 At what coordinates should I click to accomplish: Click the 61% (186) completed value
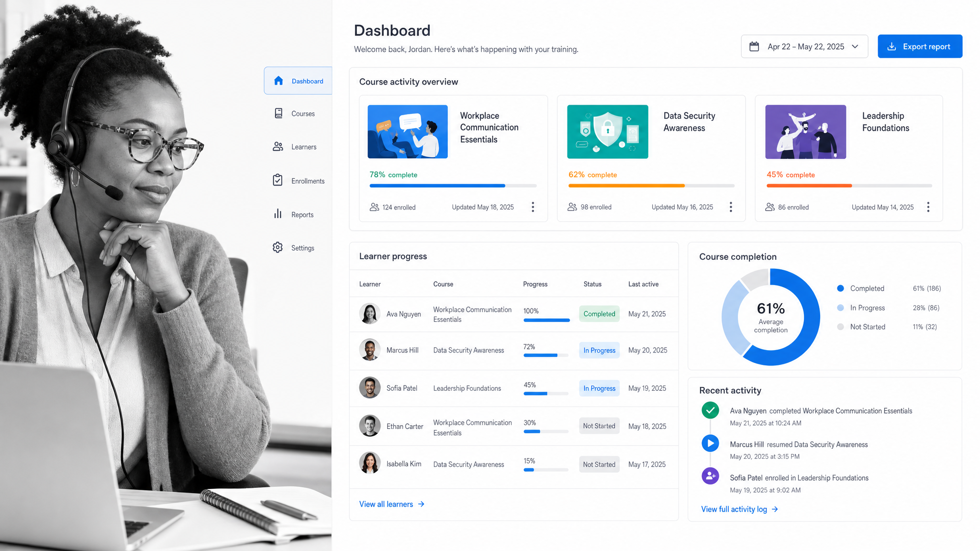(x=927, y=288)
